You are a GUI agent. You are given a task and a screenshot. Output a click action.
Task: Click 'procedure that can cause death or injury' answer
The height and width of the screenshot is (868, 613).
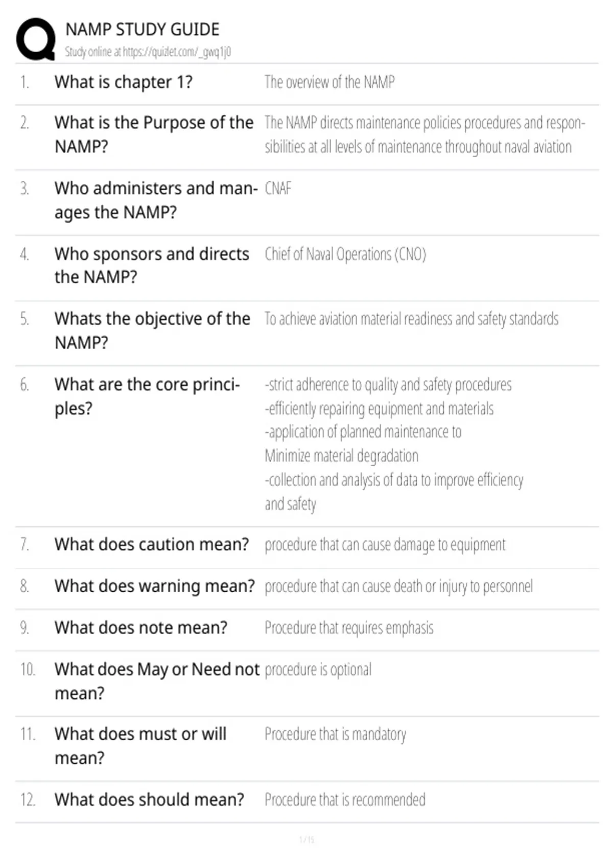[398, 586]
